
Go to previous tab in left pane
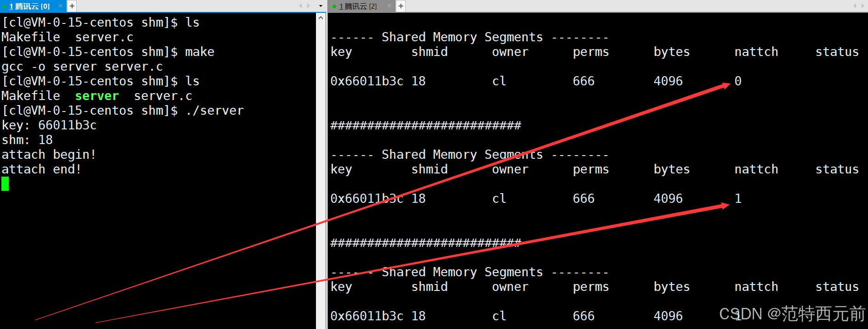[301, 6]
